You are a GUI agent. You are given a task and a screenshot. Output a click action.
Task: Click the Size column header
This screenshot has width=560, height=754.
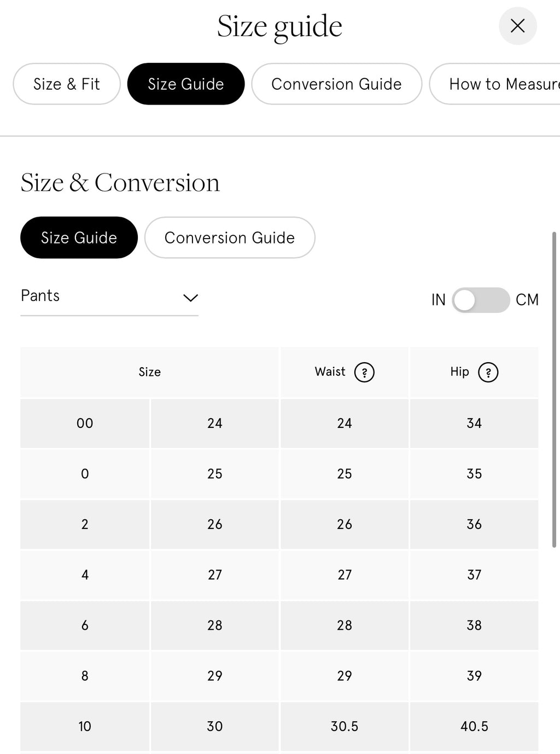tap(150, 372)
